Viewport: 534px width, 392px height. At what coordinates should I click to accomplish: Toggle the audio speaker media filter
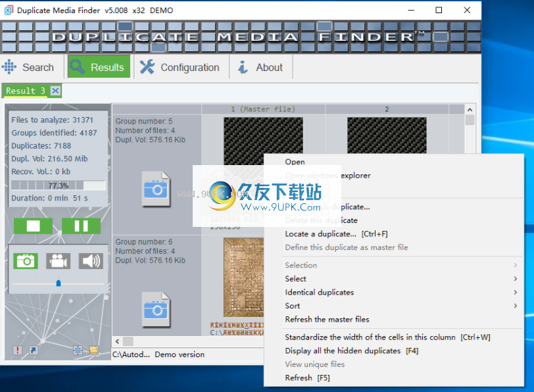pyautogui.click(x=91, y=261)
